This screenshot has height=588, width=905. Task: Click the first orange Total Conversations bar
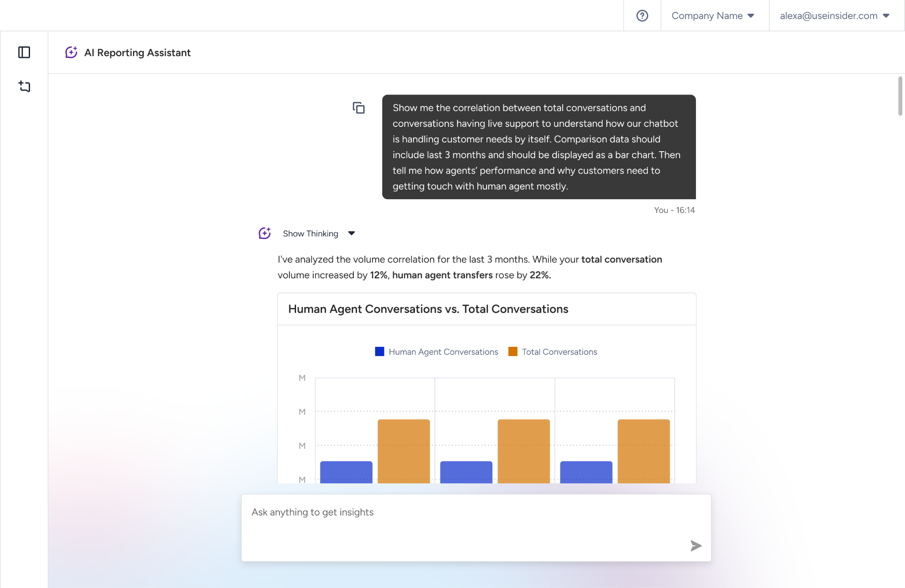[403, 451]
